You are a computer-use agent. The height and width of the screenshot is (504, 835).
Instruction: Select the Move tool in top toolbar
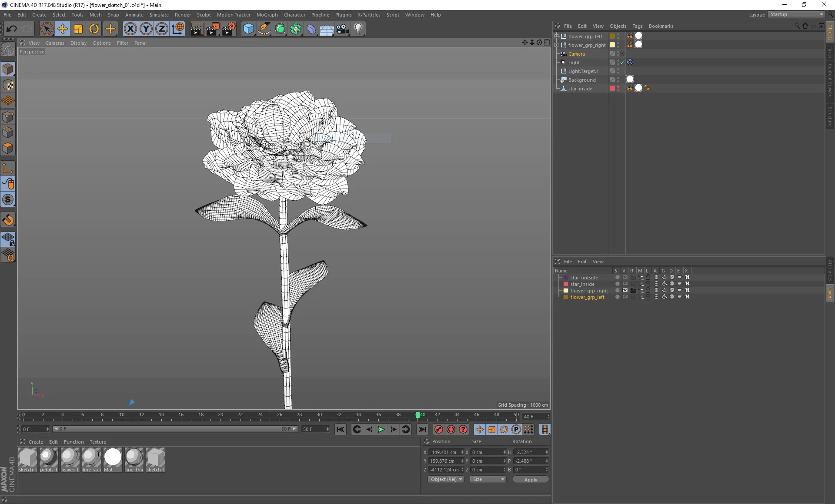click(x=63, y=29)
